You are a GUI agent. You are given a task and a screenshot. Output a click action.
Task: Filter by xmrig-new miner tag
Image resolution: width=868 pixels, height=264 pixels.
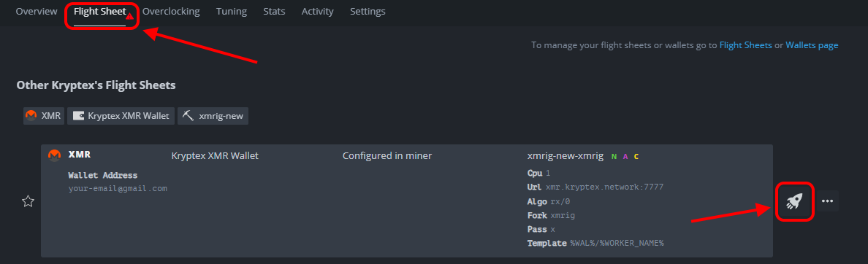pyautogui.click(x=213, y=116)
